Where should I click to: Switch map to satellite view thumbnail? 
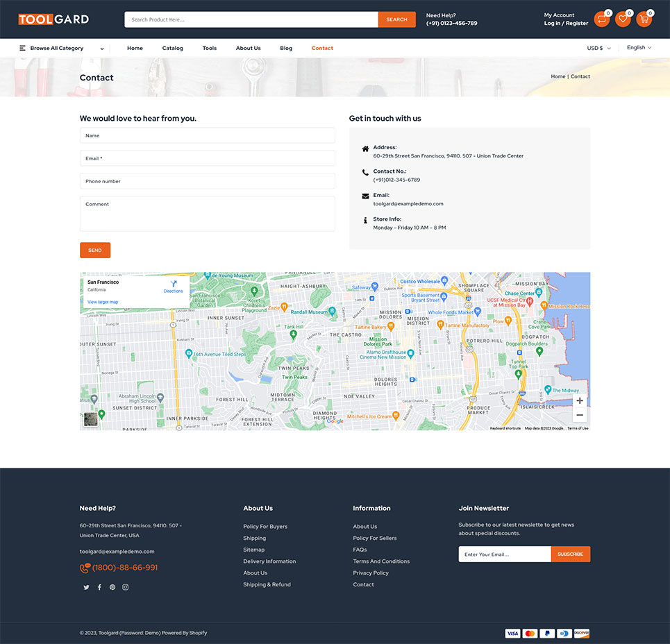(91, 420)
